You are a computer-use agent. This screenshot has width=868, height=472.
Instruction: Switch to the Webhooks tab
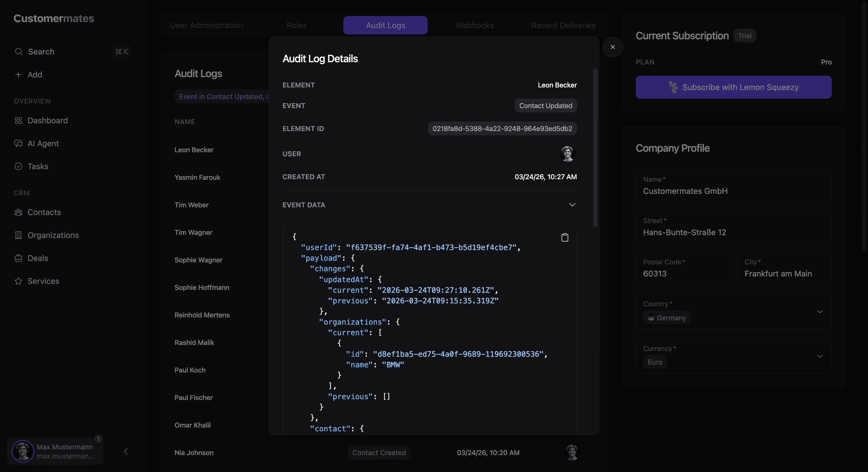tap(474, 25)
